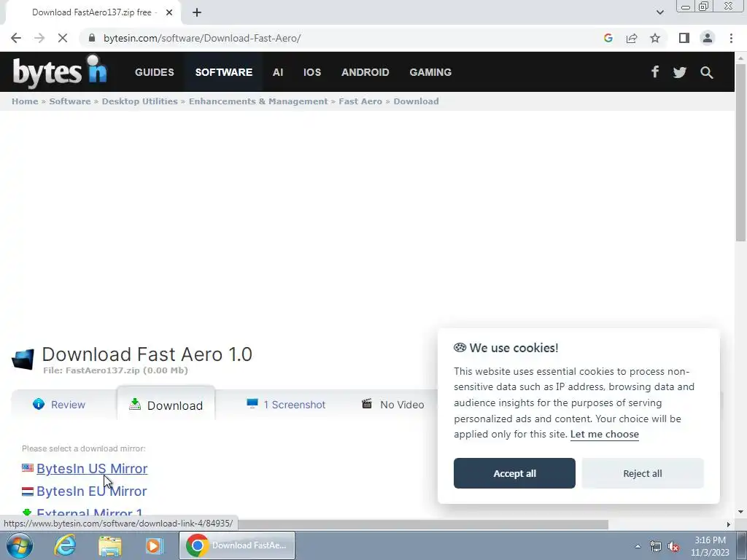Open the GUIDES menu
This screenshot has width=747, height=560.
155,72
